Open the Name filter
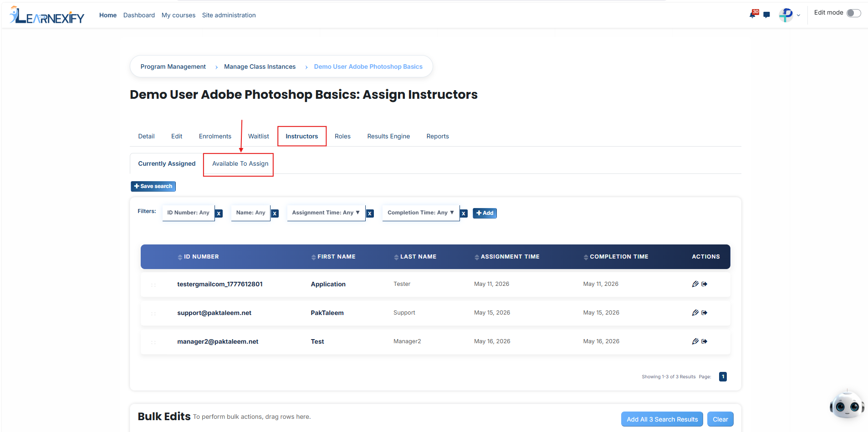 (x=250, y=213)
